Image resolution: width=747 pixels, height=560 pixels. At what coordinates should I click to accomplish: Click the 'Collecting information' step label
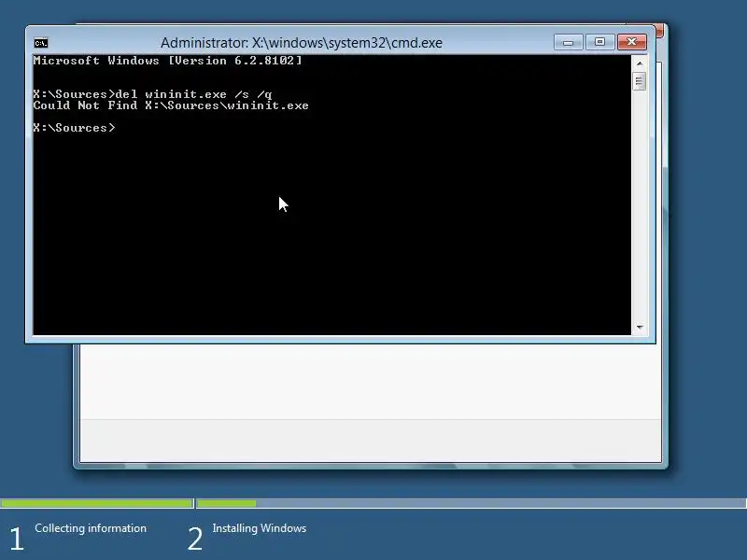(91, 528)
